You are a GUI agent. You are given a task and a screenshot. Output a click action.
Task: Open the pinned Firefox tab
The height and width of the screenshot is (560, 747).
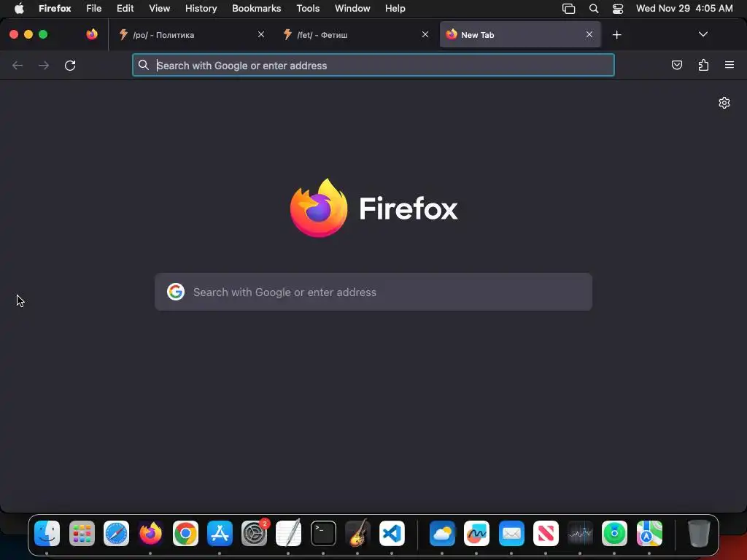92,34
